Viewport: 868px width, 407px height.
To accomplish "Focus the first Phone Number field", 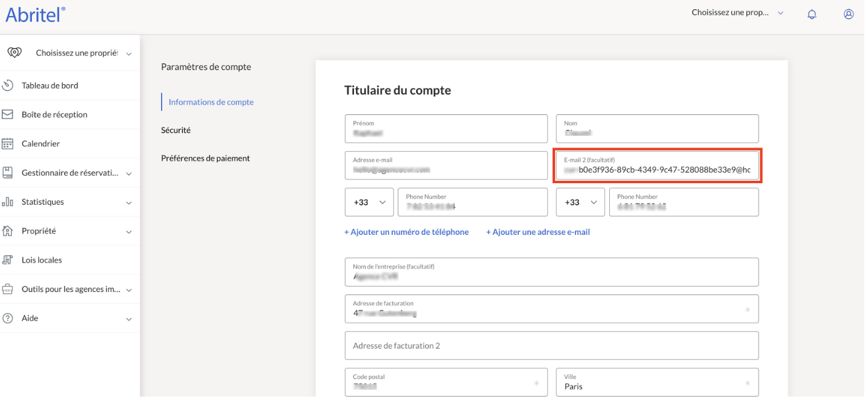I will (473, 202).
